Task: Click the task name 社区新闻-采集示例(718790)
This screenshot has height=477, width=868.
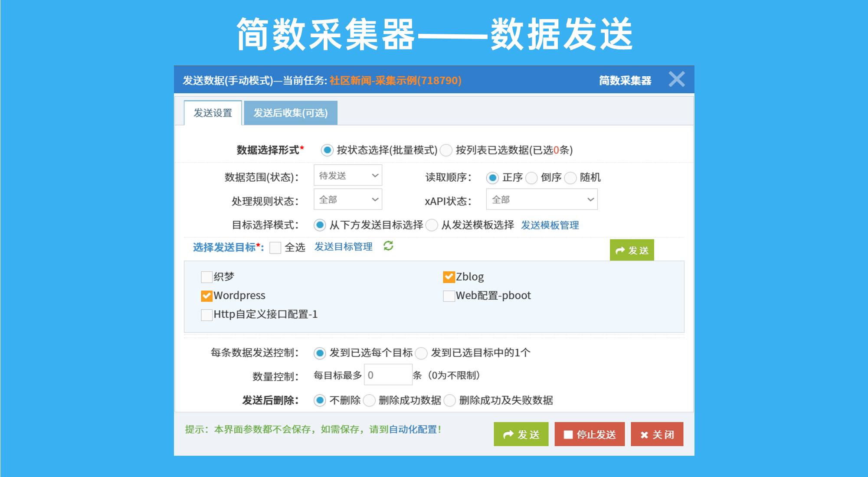Action: pos(395,80)
